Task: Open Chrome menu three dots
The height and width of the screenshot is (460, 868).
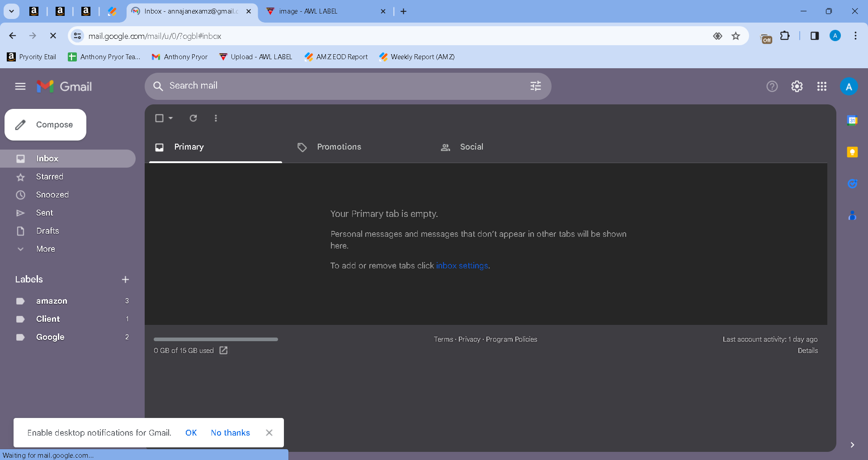Action: click(x=855, y=36)
